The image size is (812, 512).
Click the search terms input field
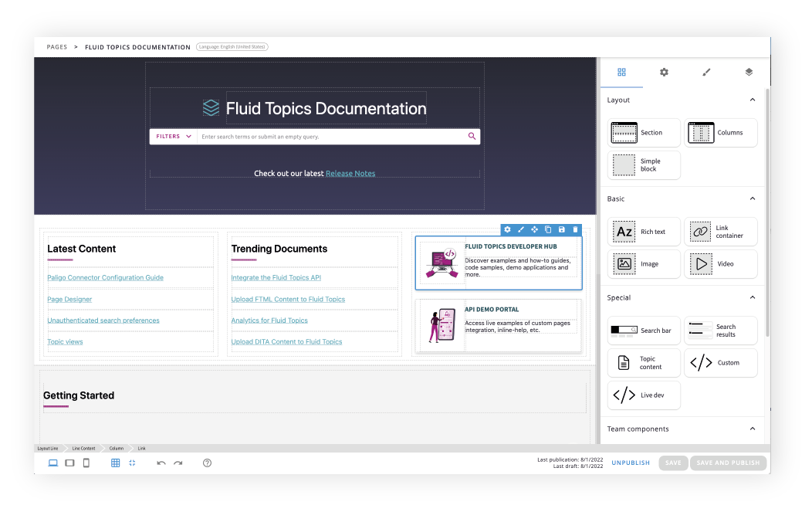331,136
